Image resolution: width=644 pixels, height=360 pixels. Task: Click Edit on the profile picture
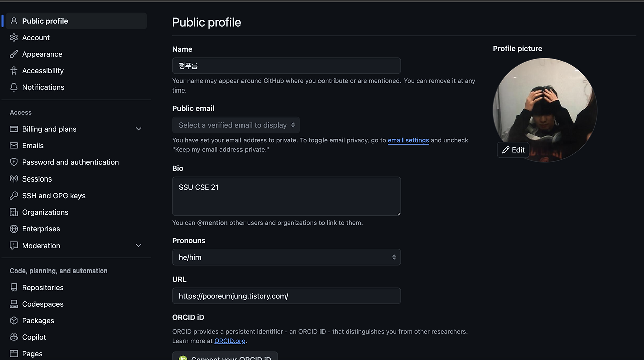(513, 150)
